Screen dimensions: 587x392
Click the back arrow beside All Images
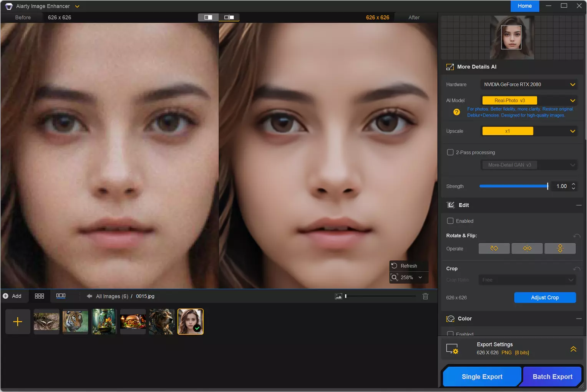[x=89, y=296]
